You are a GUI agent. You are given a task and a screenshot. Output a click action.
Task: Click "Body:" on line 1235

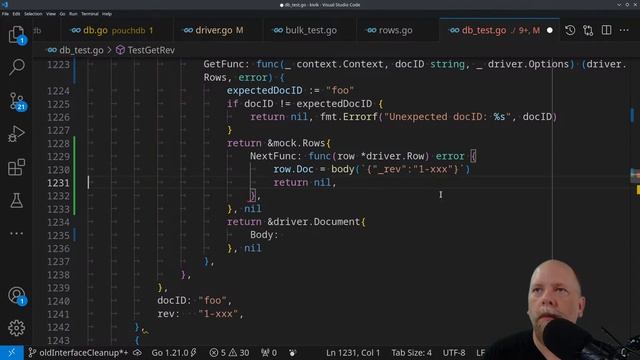[264, 235]
